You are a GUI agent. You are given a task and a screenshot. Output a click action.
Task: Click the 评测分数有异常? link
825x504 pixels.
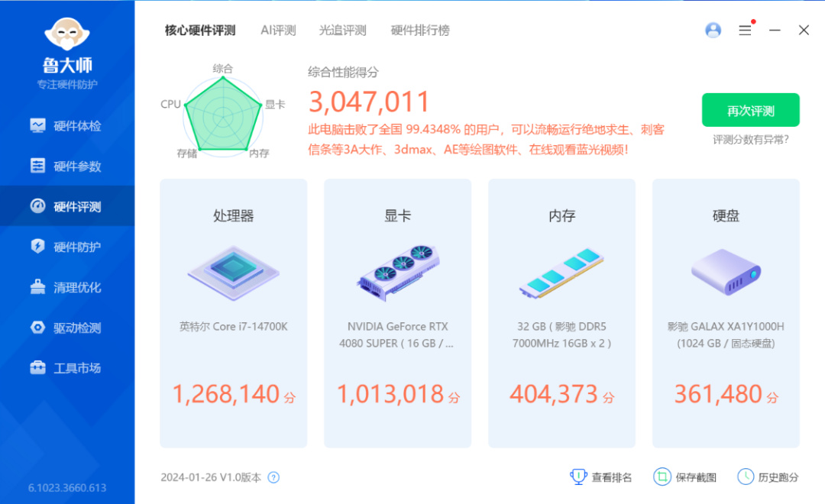coord(750,140)
